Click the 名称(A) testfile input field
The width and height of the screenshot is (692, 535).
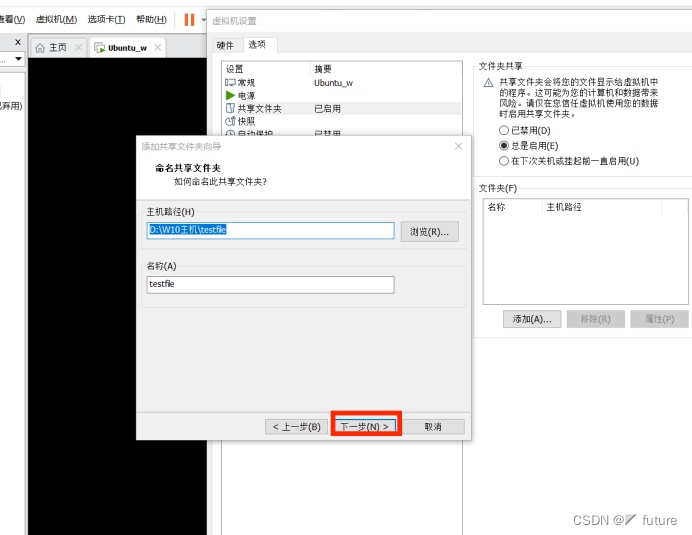click(x=271, y=285)
